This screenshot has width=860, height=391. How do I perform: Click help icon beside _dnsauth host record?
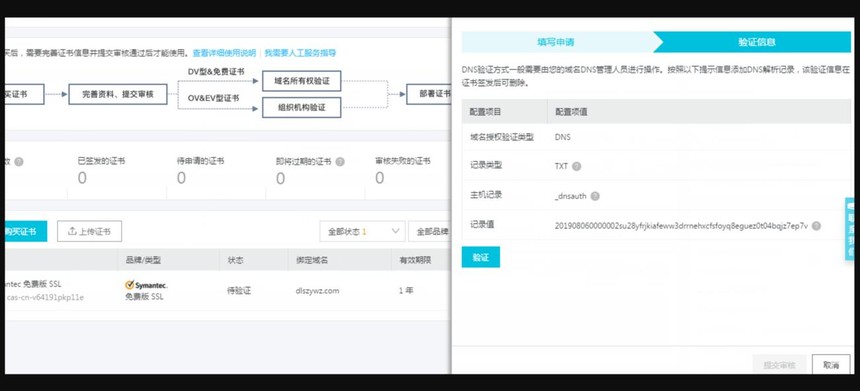[595, 196]
